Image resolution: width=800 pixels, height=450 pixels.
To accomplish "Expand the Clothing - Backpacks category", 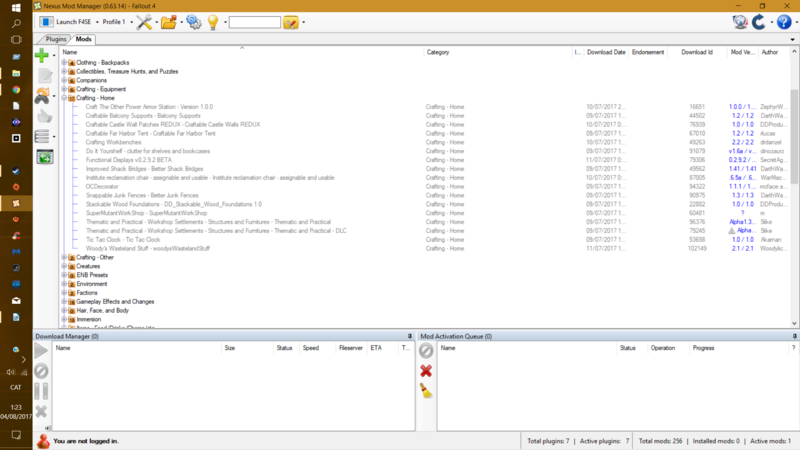I will (64, 63).
